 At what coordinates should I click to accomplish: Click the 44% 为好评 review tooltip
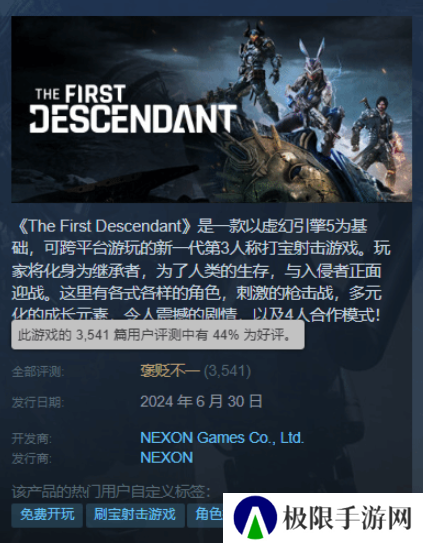158,335
